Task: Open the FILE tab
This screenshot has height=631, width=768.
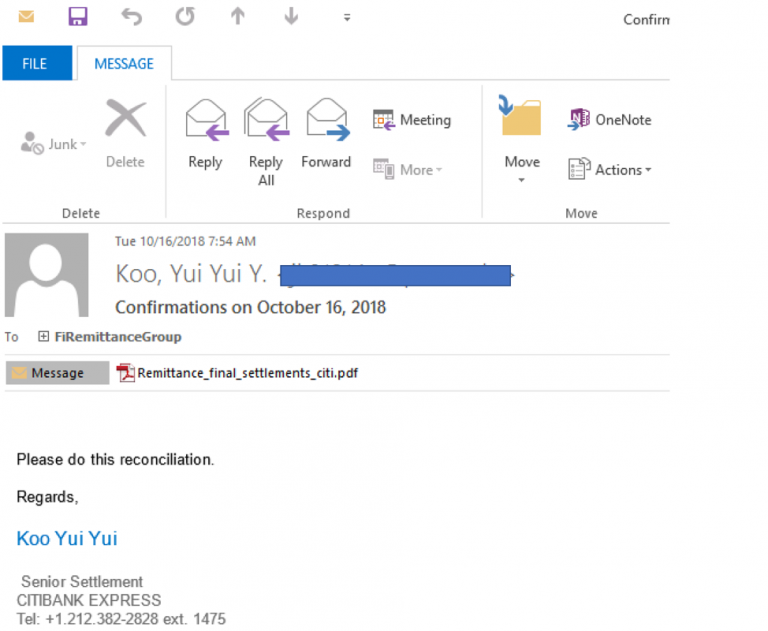Action: (35, 64)
